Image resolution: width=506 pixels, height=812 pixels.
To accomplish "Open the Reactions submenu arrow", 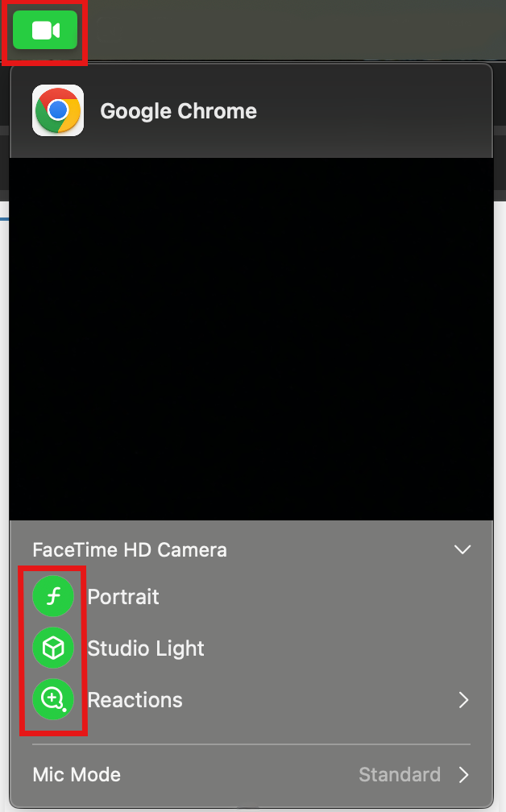I will coord(463,700).
